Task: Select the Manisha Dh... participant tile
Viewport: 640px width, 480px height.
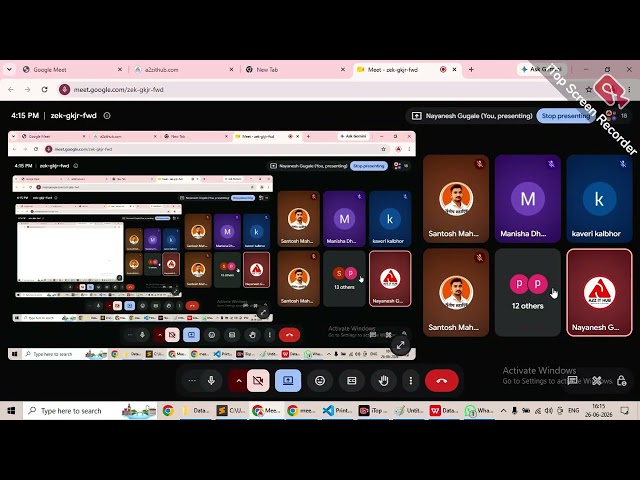Action: [x=528, y=198]
